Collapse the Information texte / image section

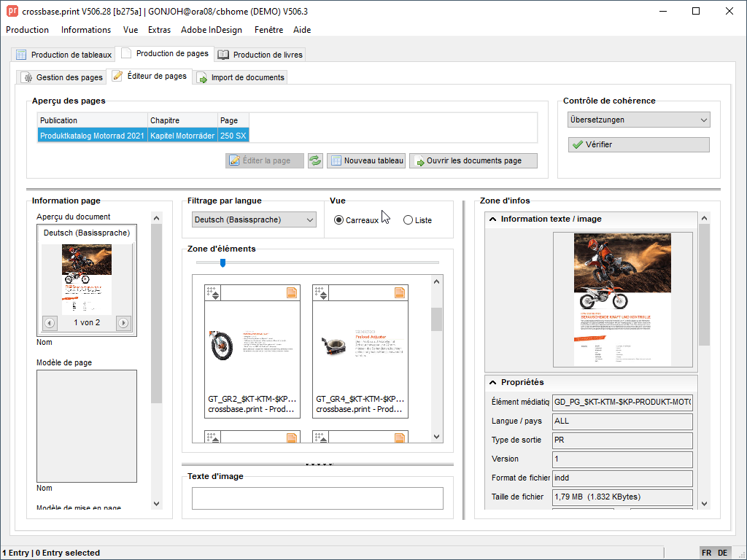[x=493, y=219]
